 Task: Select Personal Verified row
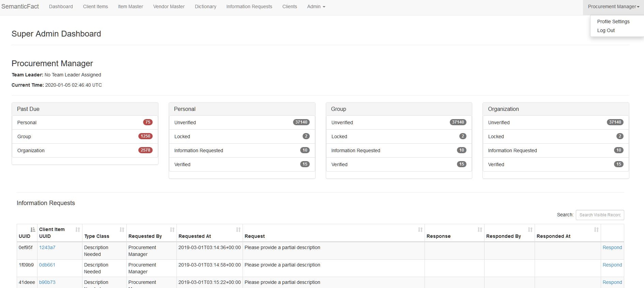242,164
